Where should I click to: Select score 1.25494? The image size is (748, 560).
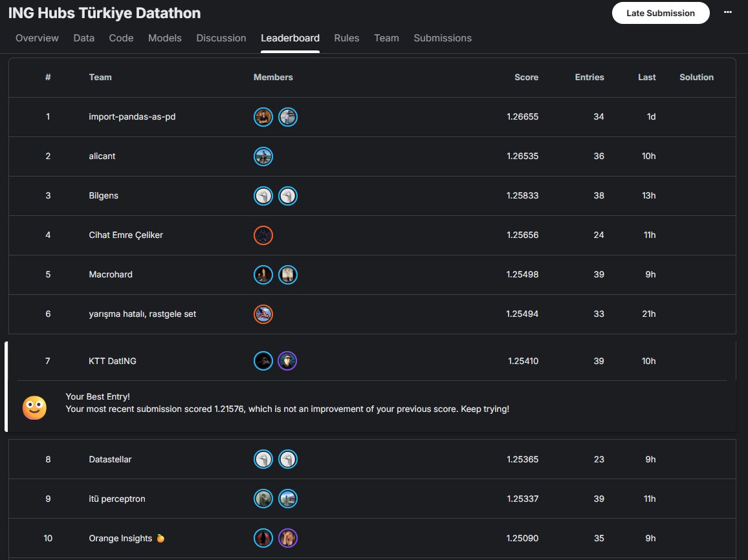[x=522, y=314]
